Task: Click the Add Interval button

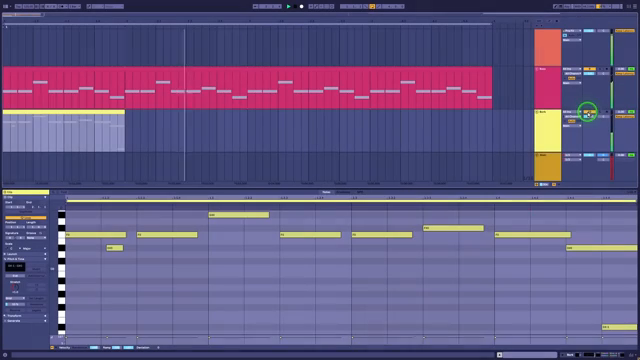Action: click(x=36, y=276)
